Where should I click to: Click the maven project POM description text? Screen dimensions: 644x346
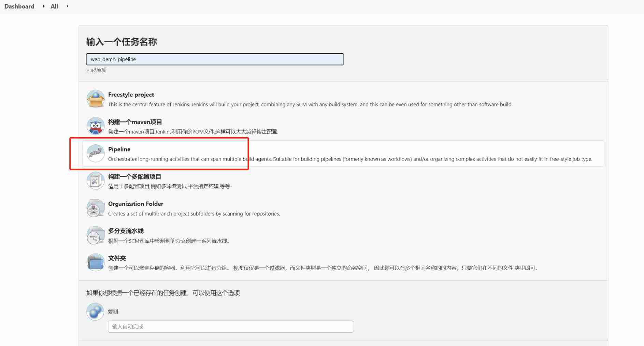(x=193, y=132)
